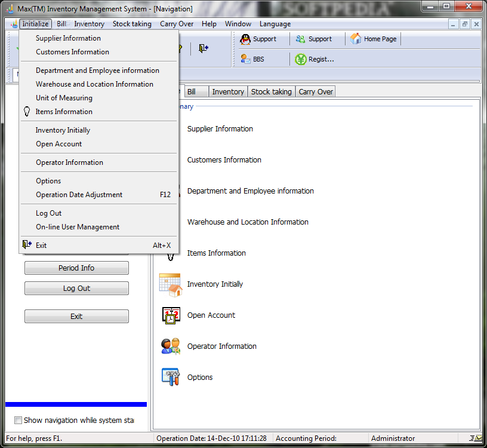Switch to the Stock taking tab
The height and width of the screenshot is (448, 487).
271,92
